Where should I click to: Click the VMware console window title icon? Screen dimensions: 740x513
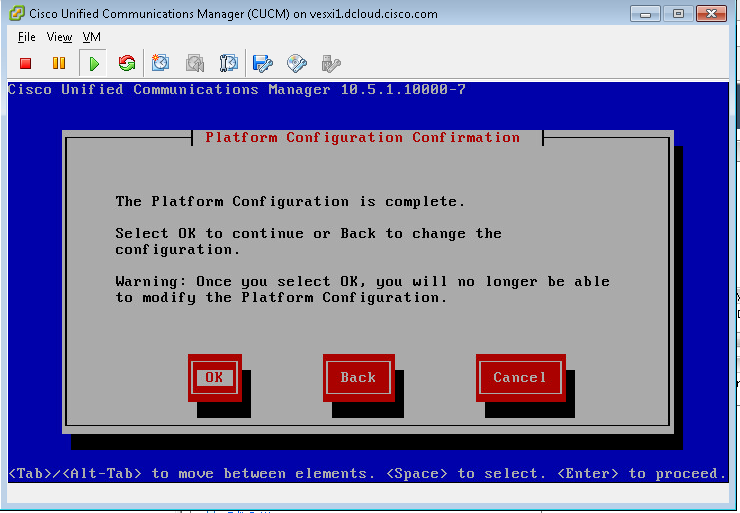[x=17, y=13]
